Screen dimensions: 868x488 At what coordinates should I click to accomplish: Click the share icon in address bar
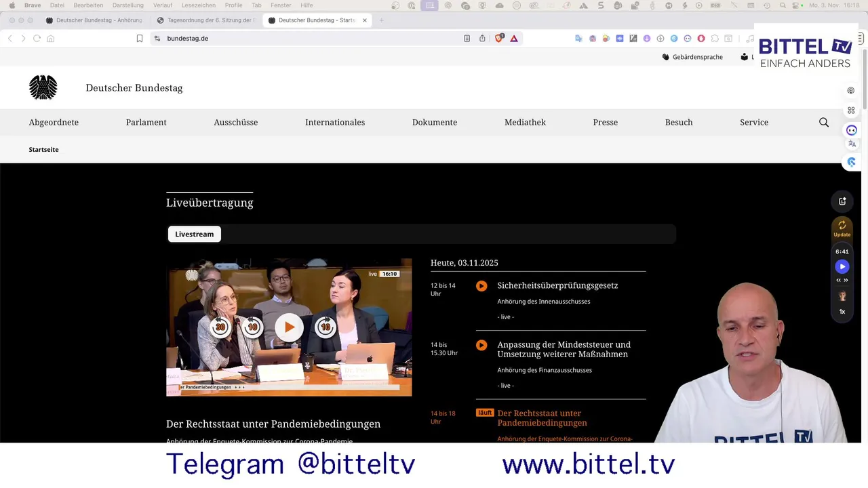(x=482, y=39)
